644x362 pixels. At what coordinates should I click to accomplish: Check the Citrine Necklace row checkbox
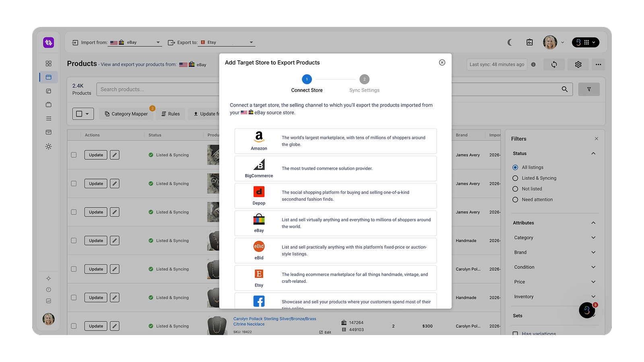tap(74, 326)
